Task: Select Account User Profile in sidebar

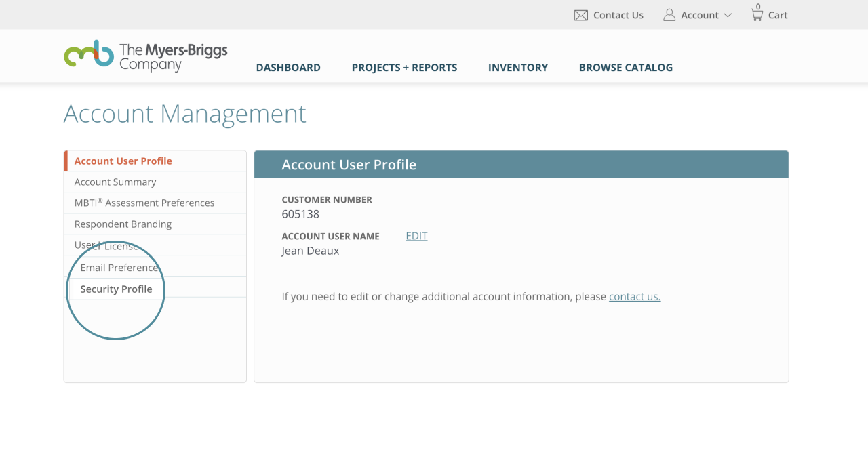Action: [155, 161]
